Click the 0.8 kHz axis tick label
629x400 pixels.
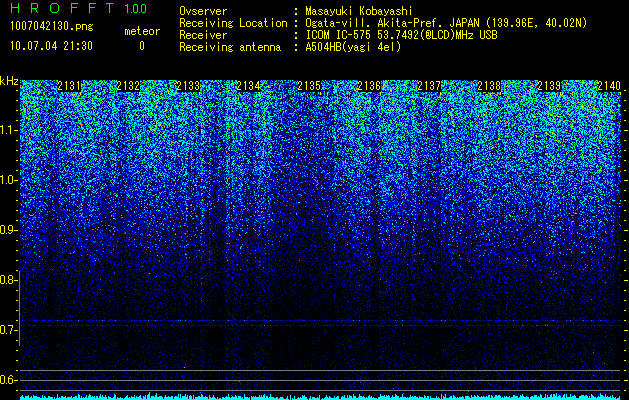coord(8,280)
